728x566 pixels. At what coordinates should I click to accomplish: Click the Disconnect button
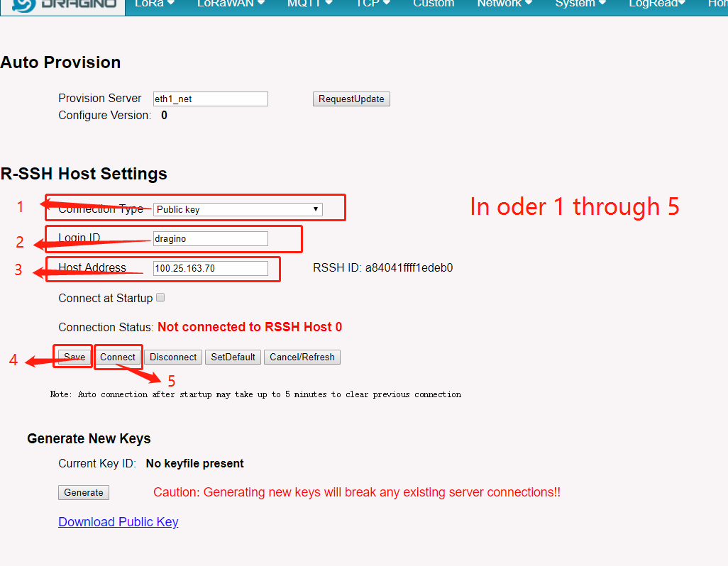click(x=173, y=357)
